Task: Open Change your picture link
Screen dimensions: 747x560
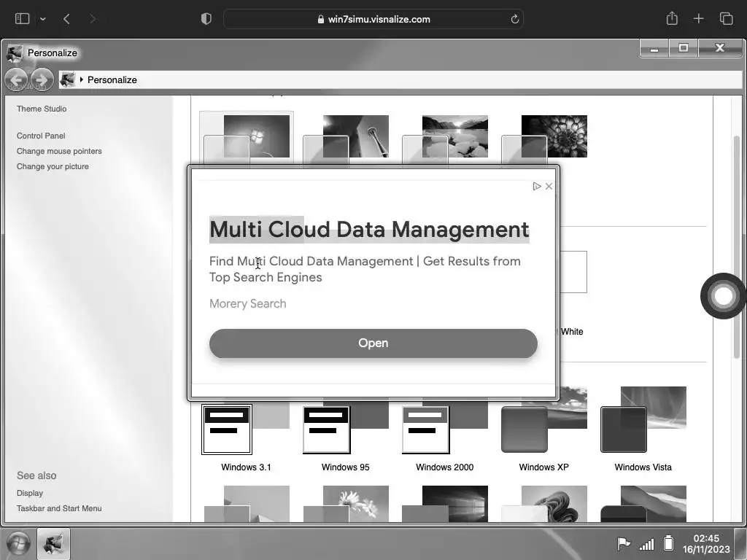Action: pyautogui.click(x=53, y=166)
